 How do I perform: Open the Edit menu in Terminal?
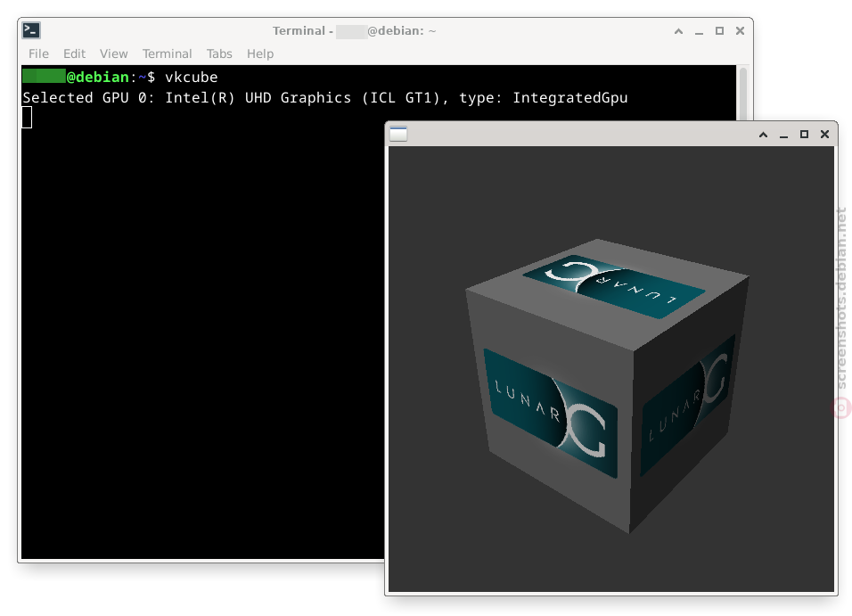point(75,53)
